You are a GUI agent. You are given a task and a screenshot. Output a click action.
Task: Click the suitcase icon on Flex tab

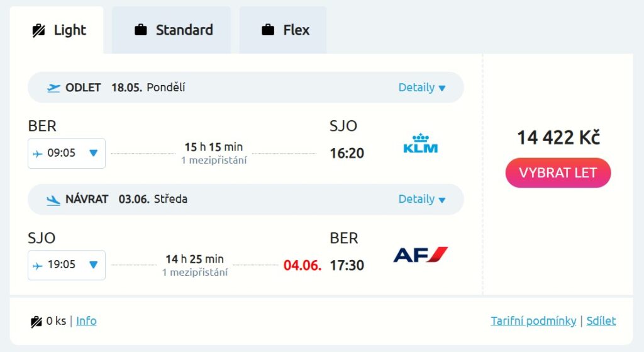point(268,30)
